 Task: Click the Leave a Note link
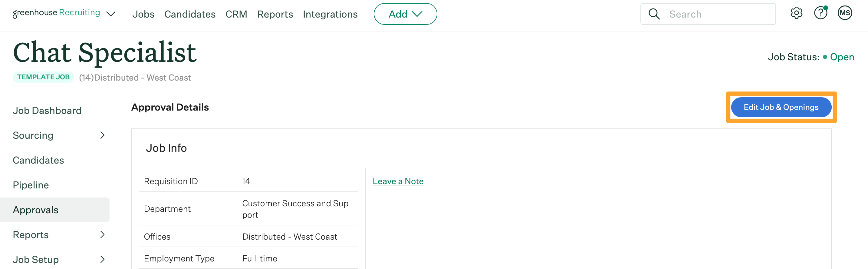click(x=398, y=181)
